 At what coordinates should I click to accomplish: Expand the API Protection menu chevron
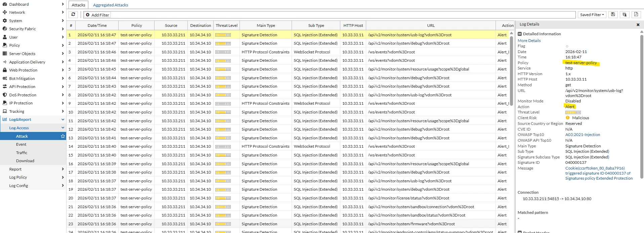point(63,87)
